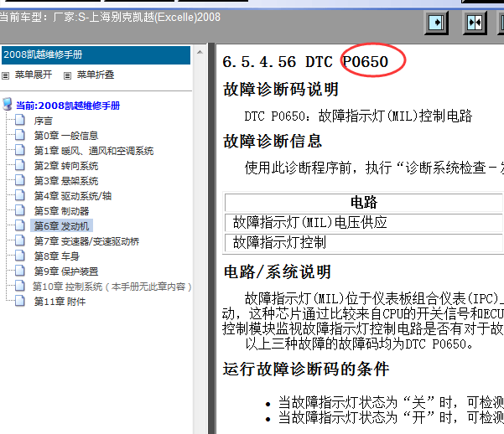504x434 pixels.
Task: Click page icon next to 第6章 发动机
Action: pyautogui.click(x=20, y=225)
